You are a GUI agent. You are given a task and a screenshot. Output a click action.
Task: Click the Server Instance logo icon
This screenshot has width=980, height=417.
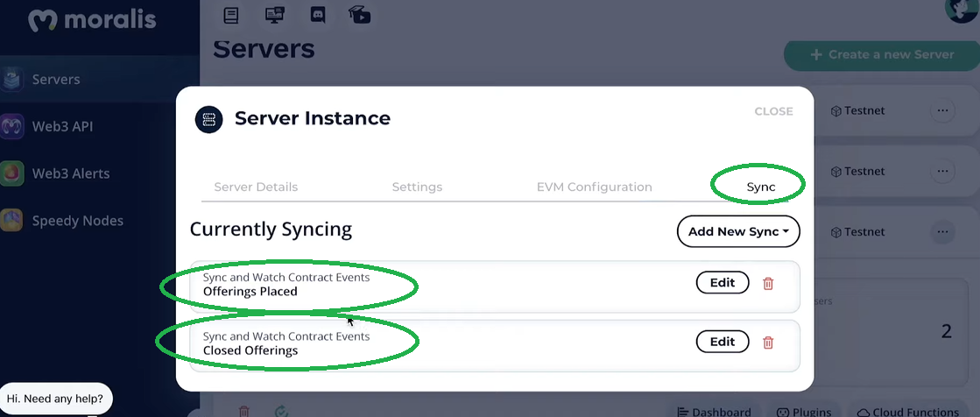pos(209,119)
